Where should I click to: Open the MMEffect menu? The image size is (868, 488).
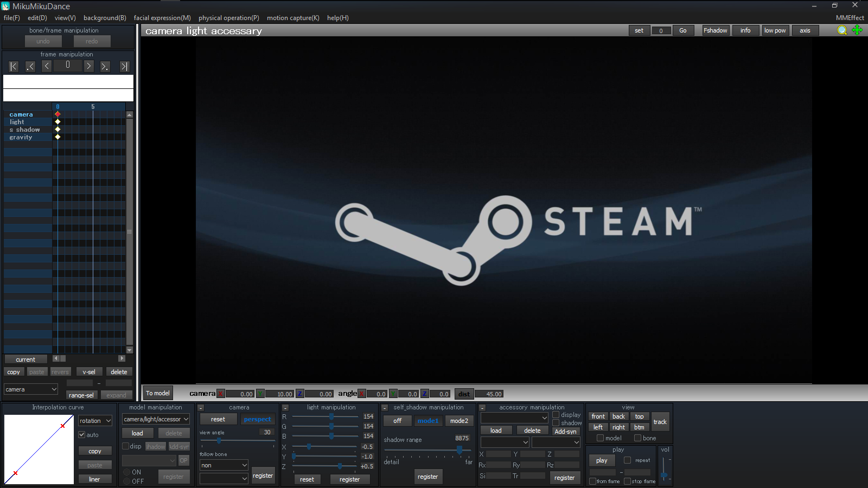click(x=850, y=18)
